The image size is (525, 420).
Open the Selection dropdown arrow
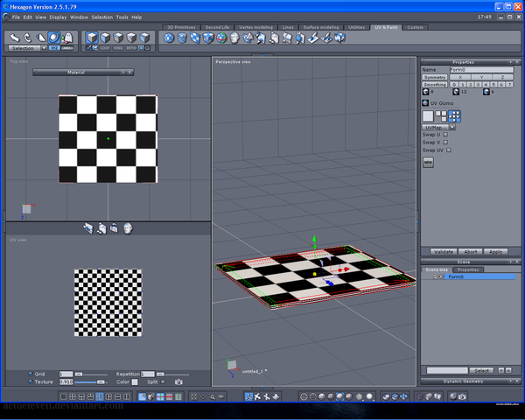pyautogui.click(x=44, y=48)
